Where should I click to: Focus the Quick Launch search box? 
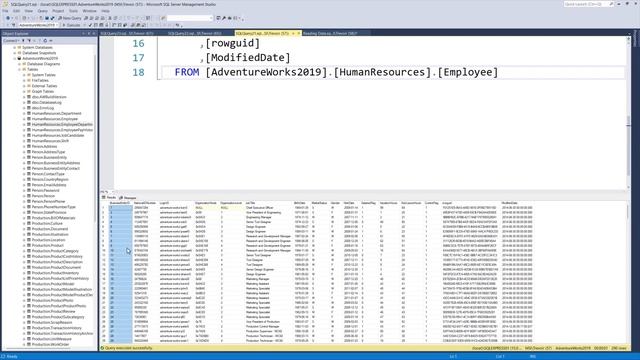pos(589,4)
